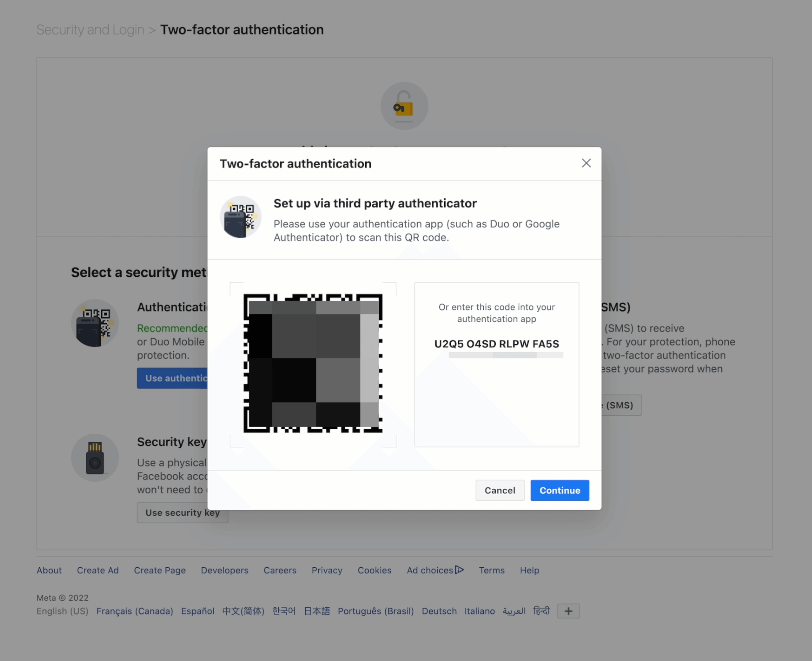812x661 pixels.
Task: Switch language to Français (Canada)
Action: click(135, 611)
